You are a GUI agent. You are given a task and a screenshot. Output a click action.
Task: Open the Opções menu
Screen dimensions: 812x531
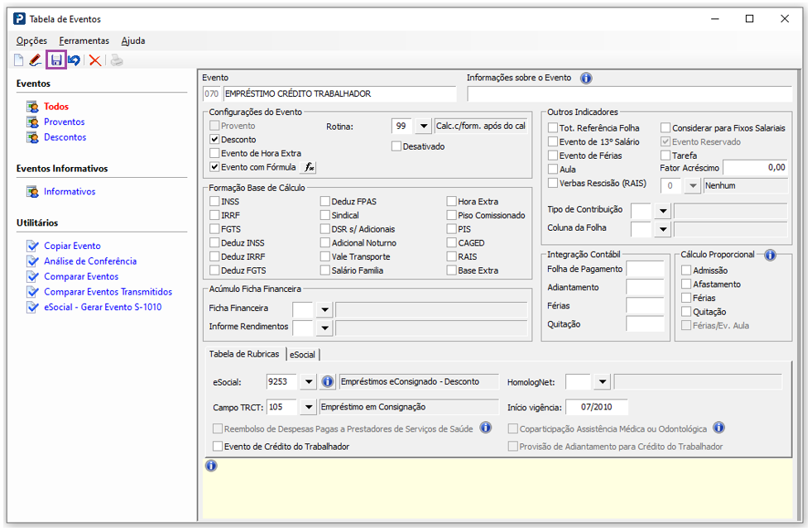pyautogui.click(x=31, y=41)
